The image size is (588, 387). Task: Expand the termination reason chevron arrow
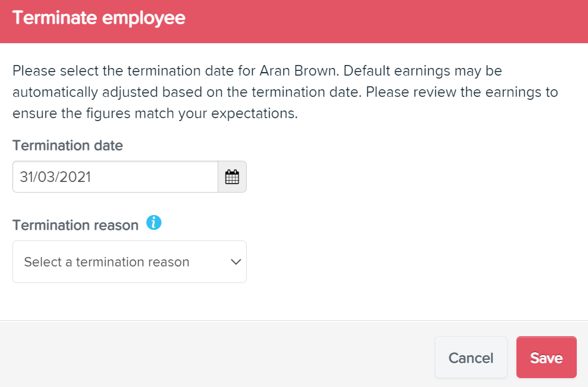tap(235, 262)
